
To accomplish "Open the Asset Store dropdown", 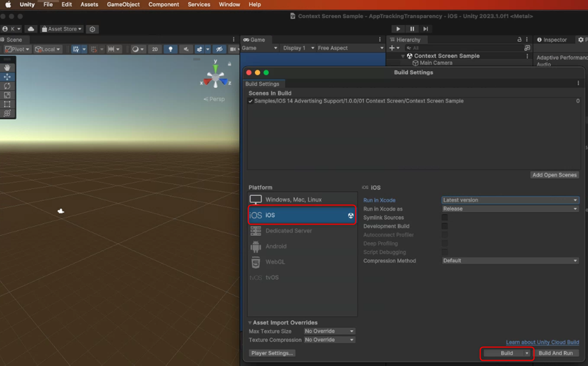I will coord(62,29).
